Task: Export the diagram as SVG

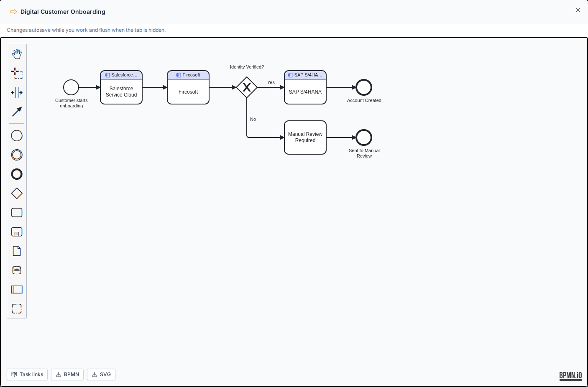Action: [x=101, y=374]
